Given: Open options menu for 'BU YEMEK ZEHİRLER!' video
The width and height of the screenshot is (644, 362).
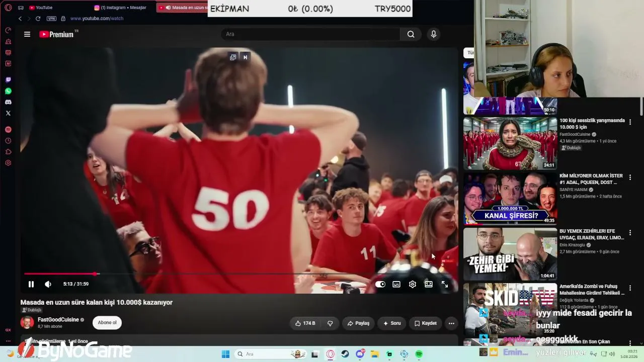Looking at the screenshot, I should point(630,233).
